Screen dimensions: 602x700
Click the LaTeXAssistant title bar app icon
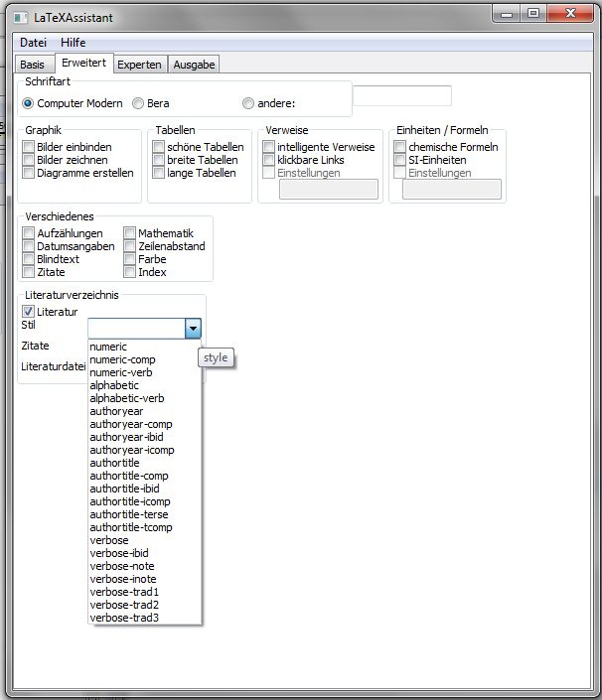click(x=20, y=18)
